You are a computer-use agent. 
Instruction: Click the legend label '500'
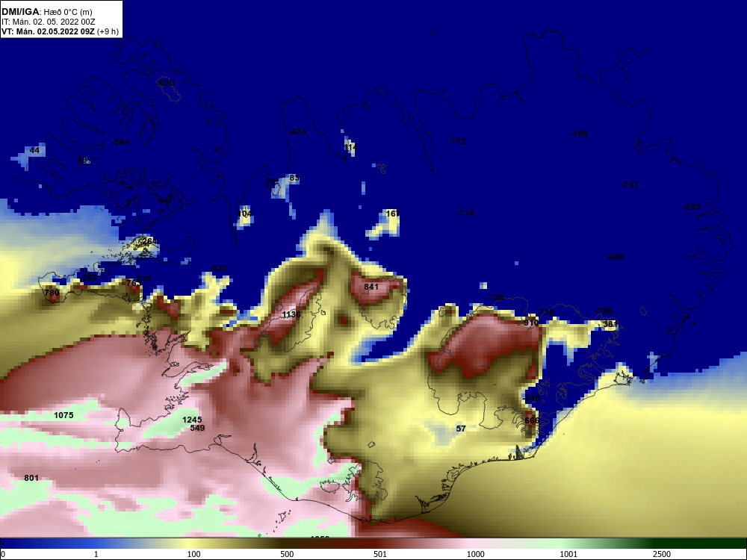[x=287, y=554]
